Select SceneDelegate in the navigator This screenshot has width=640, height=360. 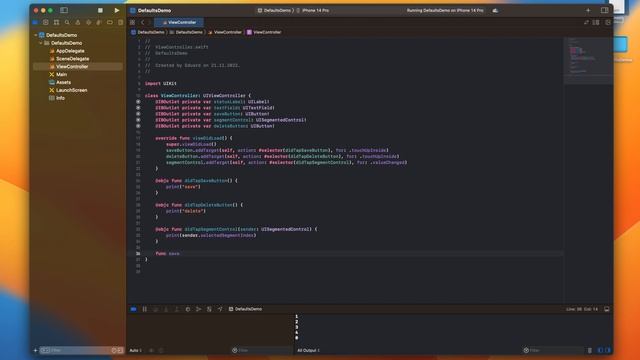(73, 59)
